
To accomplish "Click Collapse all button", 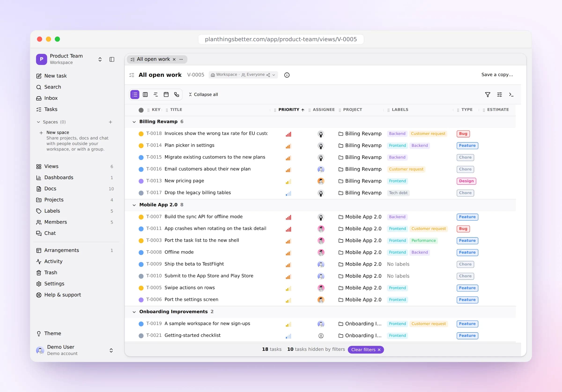I will click(203, 95).
